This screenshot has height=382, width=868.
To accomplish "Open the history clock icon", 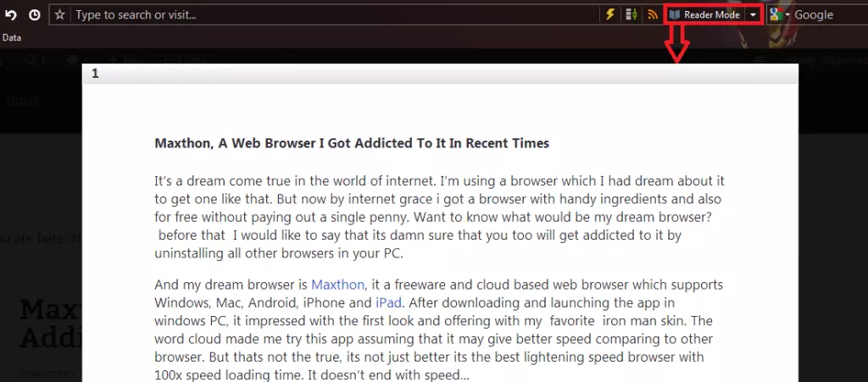I will [34, 15].
